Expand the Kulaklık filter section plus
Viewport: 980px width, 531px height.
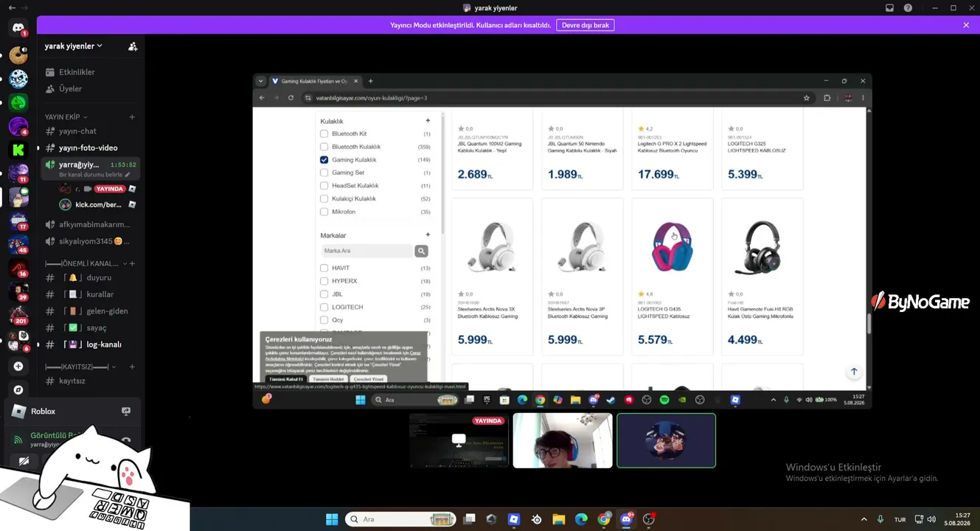click(x=428, y=121)
